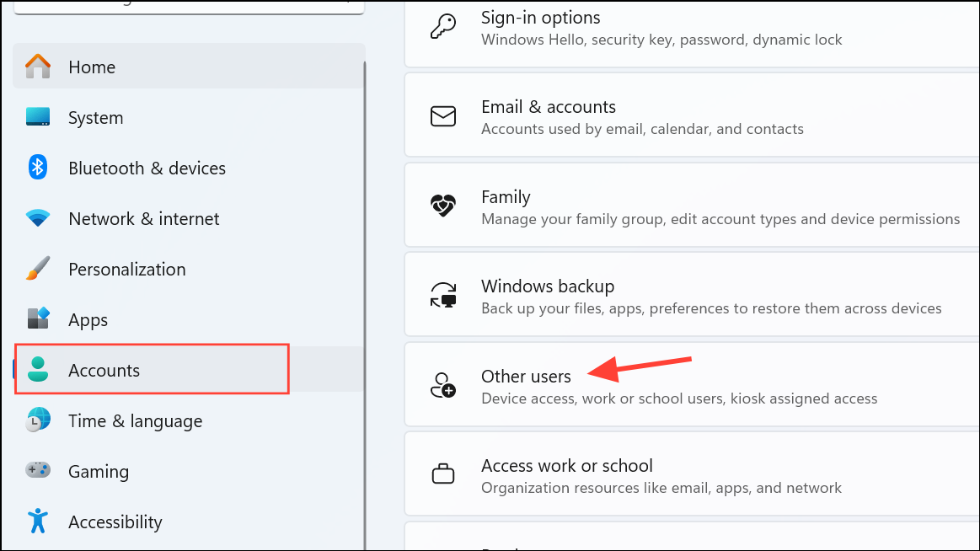This screenshot has height=551, width=980.
Task: Open the Home settings page
Action: [189, 67]
